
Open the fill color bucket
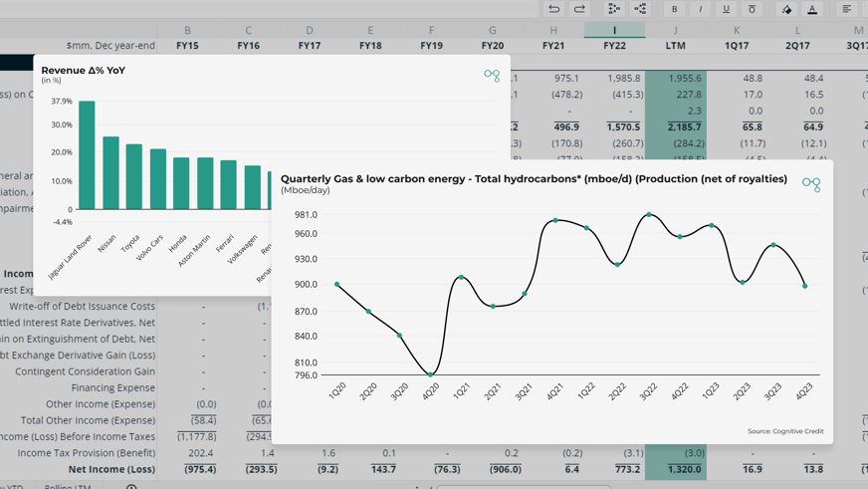786,8
